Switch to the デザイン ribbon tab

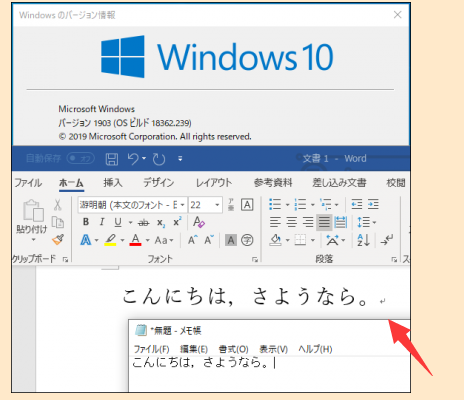[x=159, y=183]
